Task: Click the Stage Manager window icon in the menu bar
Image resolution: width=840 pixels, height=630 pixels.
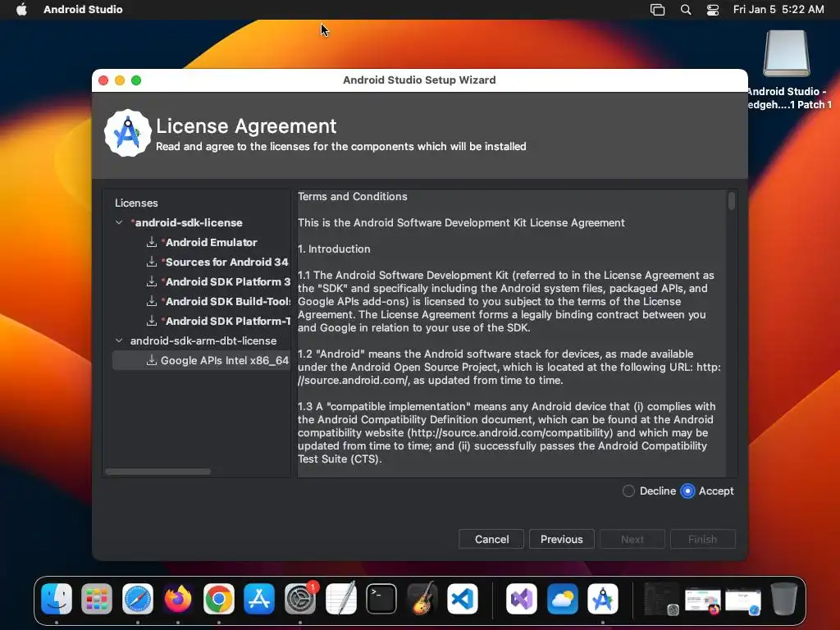Action: (657, 10)
